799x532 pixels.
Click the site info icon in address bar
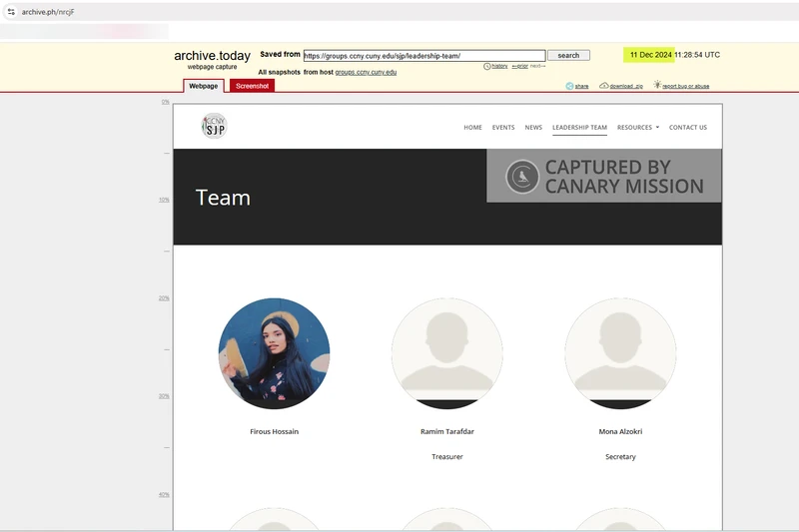[x=11, y=12]
